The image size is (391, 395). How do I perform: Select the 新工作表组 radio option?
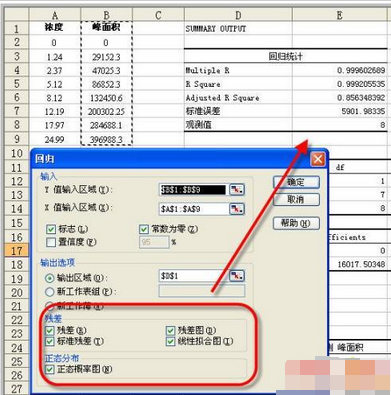pos(50,292)
